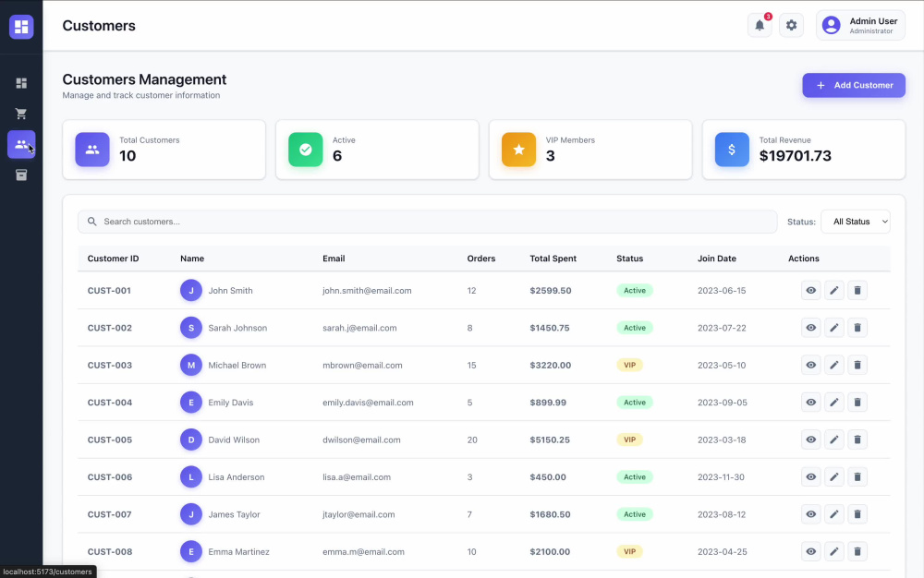This screenshot has width=924, height=578.
Task: View details eye for Sarah Johnson
Action: (x=811, y=327)
